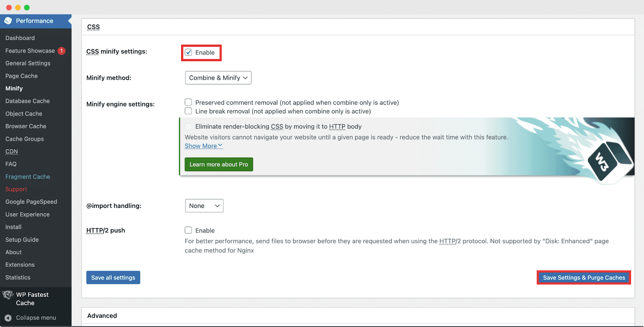Click the 'HTTP/2 push' label
This screenshot has width=644, height=327.
coord(106,230)
